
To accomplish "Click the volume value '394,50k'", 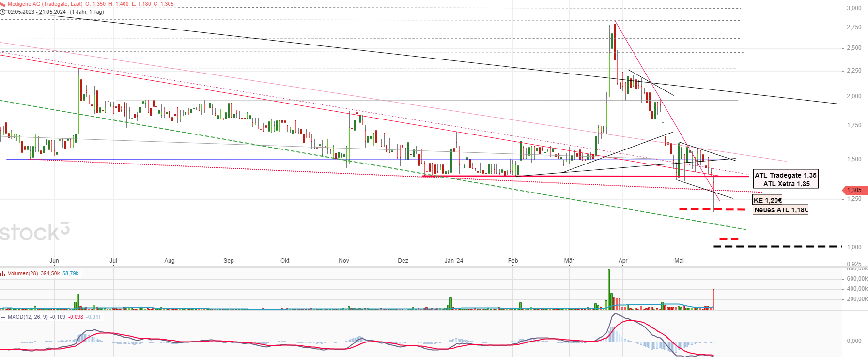I will point(50,274).
